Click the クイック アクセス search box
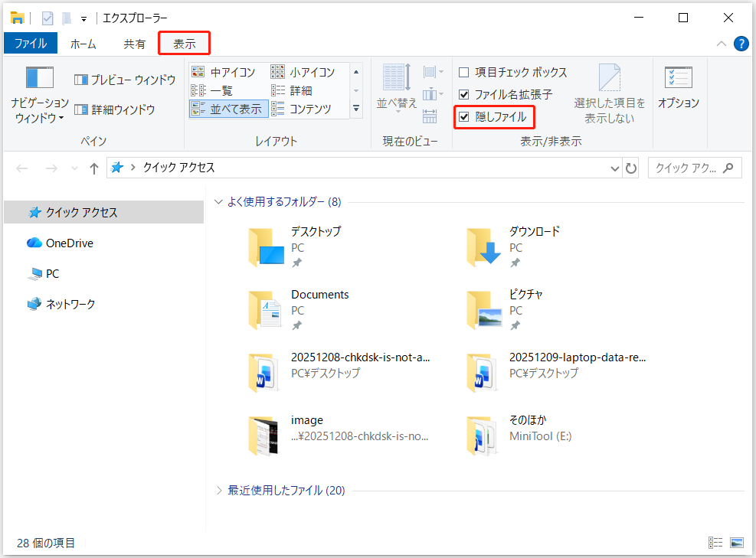 point(692,168)
